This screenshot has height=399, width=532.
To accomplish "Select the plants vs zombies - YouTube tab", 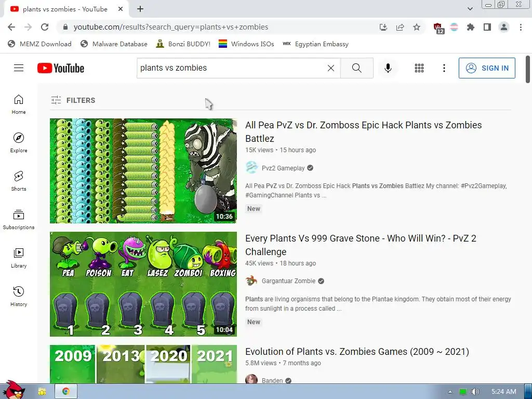I will click(66, 9).
